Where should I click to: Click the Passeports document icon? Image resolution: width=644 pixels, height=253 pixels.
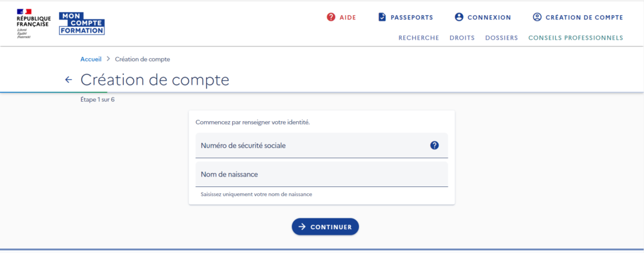click(x=382, y=17)
